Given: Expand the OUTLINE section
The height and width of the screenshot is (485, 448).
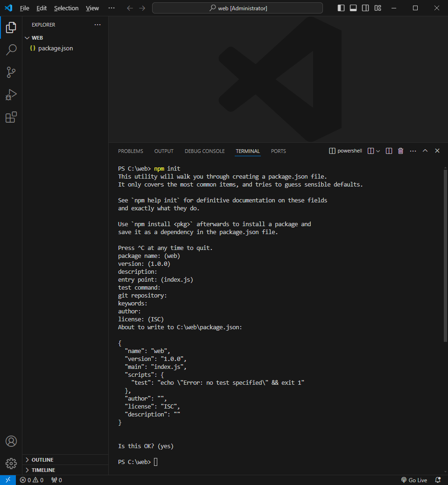Looking at the screenshot, I should click(65, 460).
